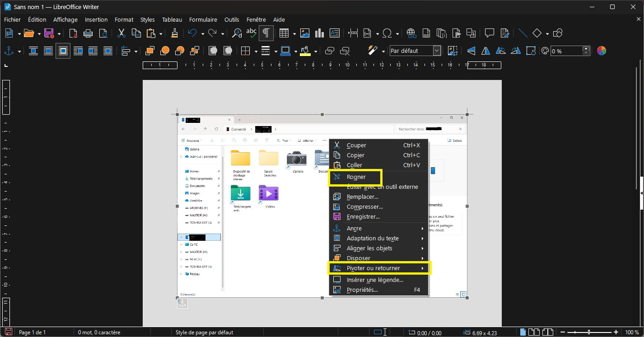Click the Omega special character icon
Image resolution: width=644 pixels, height=337 pixels.
(x=387, y=33)
